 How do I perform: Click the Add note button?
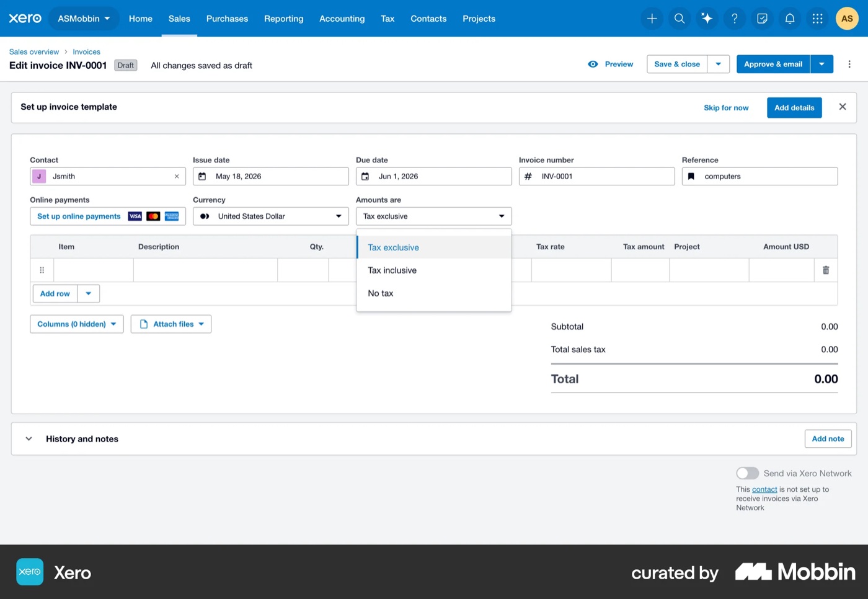828,439
